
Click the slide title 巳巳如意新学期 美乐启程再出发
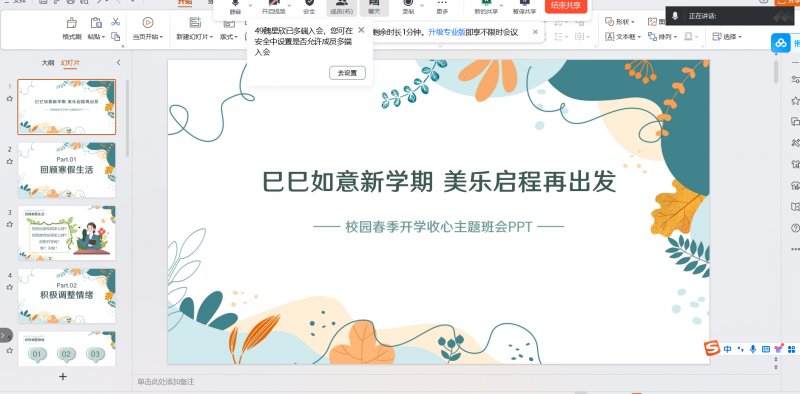tap(439, 183)
